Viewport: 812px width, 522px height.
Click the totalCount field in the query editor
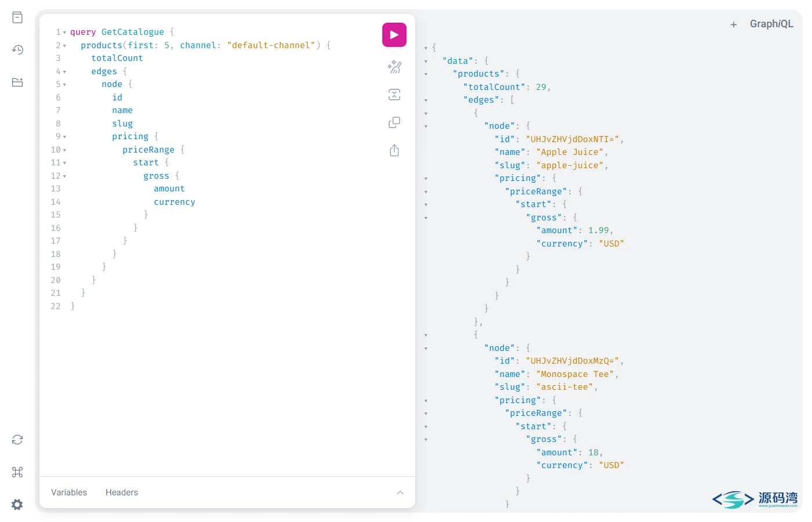[117, 58]
